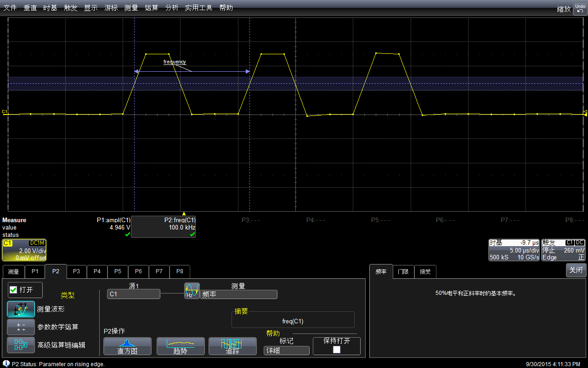Click the Undo icon in top corner
588x368 pixels.
click(x=580, y=8)
